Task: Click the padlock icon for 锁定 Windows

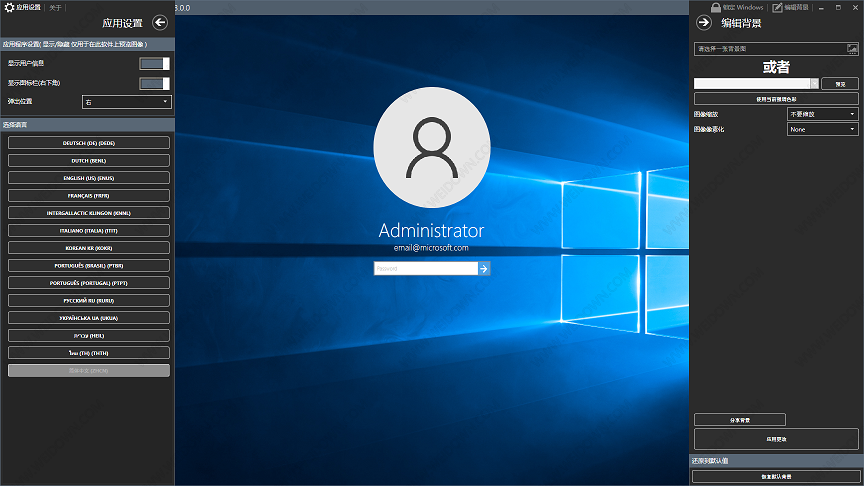Action: 716,7
